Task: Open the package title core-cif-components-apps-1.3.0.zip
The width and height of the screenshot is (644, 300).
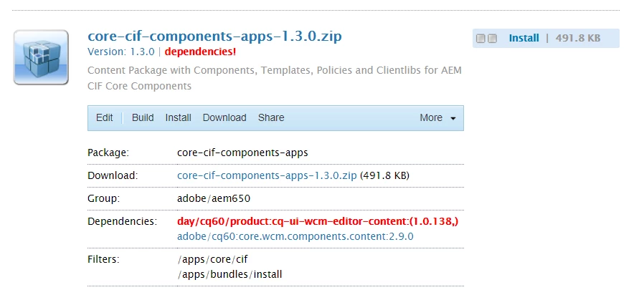Action: click(x=214, y=36)
